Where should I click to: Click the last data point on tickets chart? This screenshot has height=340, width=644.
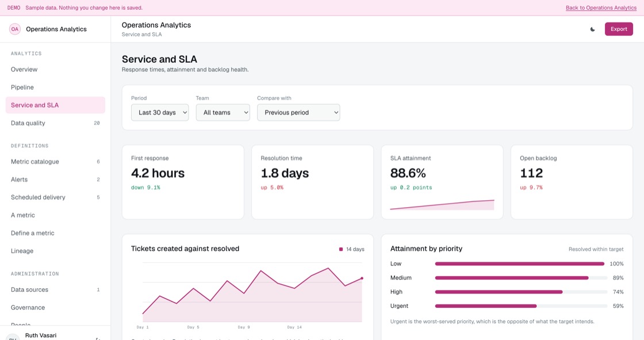point(362,278)
